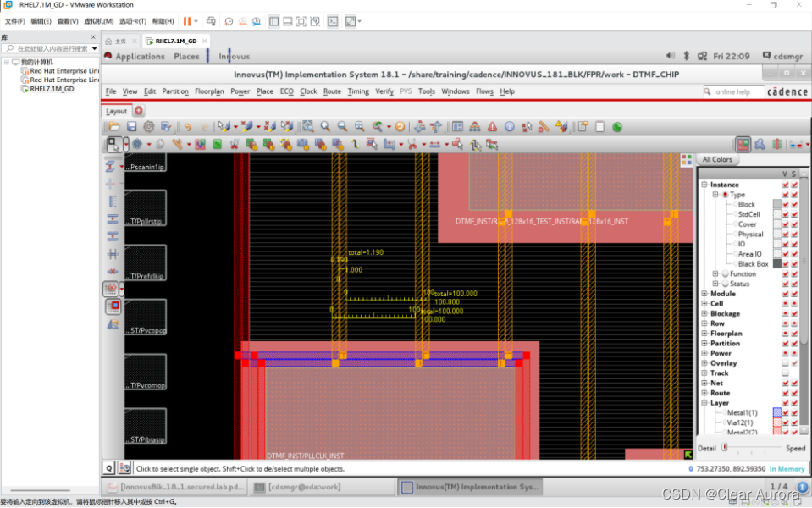Click the colored squares palette icon

coord(687,160)
